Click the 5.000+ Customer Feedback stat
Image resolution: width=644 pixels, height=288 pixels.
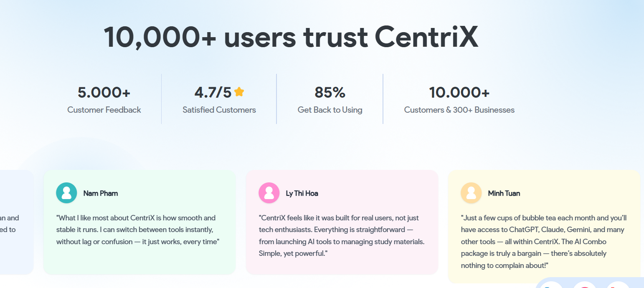(104, 99)
